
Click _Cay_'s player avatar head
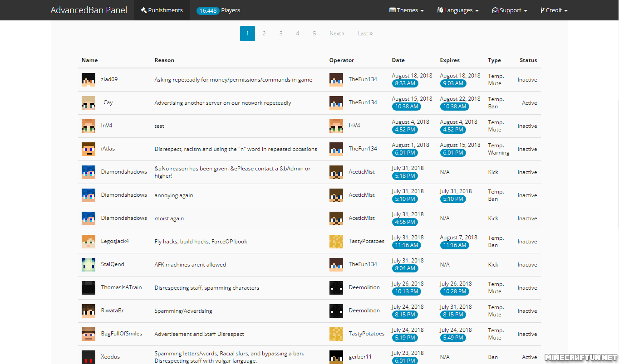[x=88, y=103]
